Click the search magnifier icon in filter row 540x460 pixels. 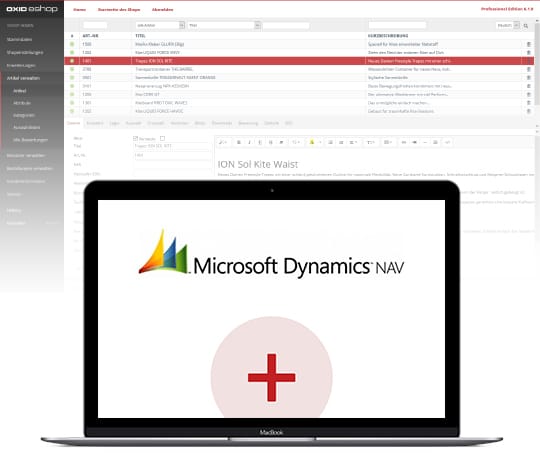526,25
